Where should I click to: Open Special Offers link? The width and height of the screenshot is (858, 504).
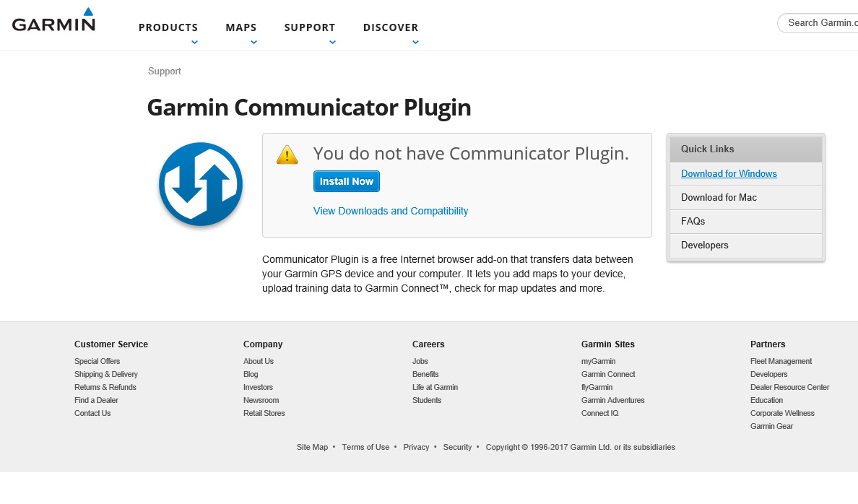pyautogui.click(x=97, y=361)
